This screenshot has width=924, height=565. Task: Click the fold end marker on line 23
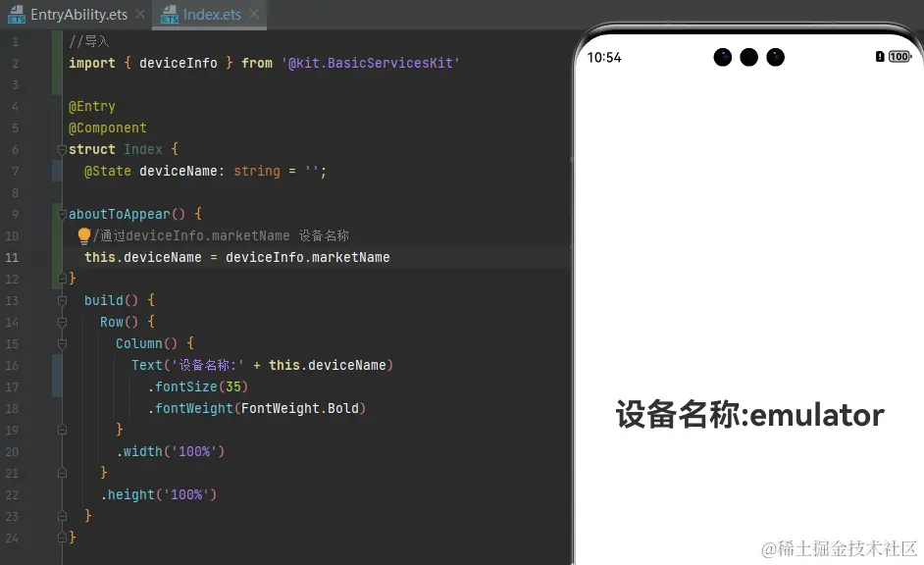[x=61, y=516]
